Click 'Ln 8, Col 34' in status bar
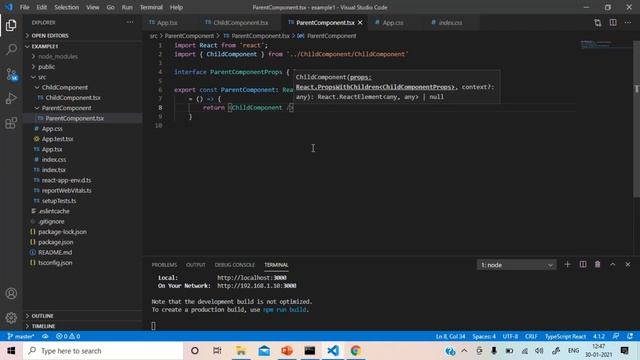640x360 pixels. tap(451, 336)
